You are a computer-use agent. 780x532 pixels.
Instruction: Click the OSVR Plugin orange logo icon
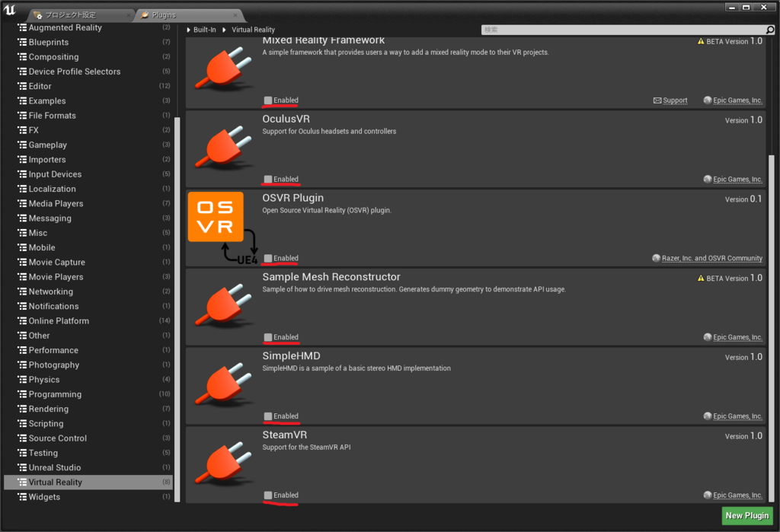[216, 217]
